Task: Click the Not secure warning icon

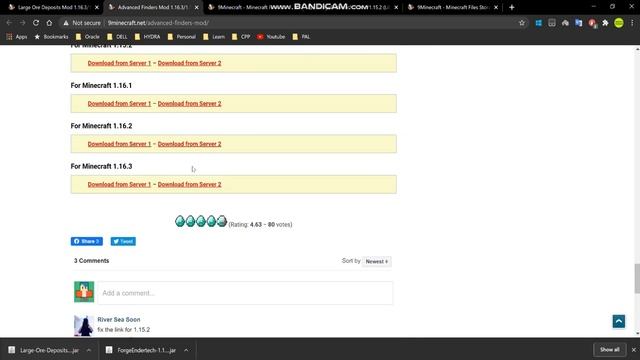Action: point(66,23)
